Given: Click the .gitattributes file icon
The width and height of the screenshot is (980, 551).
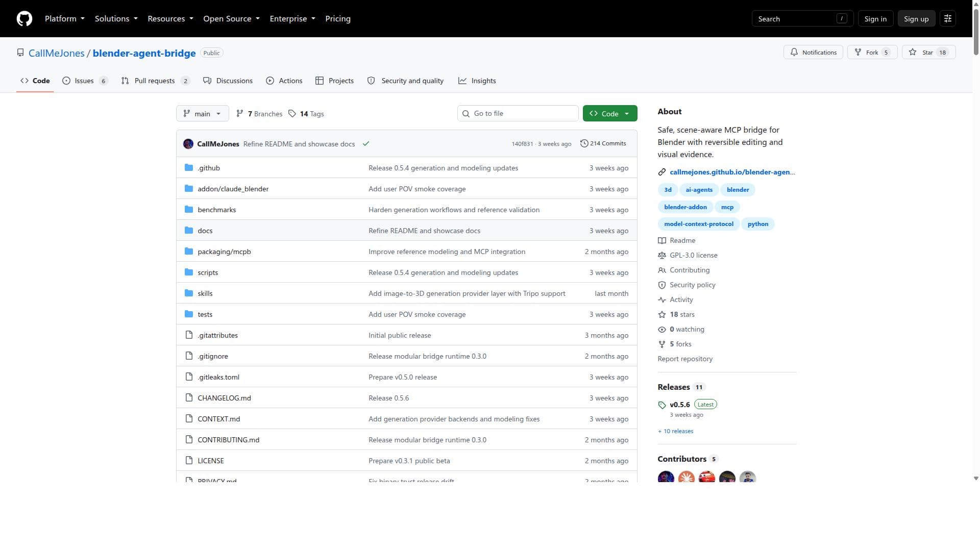Looking at the screenshot, I should point(189,335).
